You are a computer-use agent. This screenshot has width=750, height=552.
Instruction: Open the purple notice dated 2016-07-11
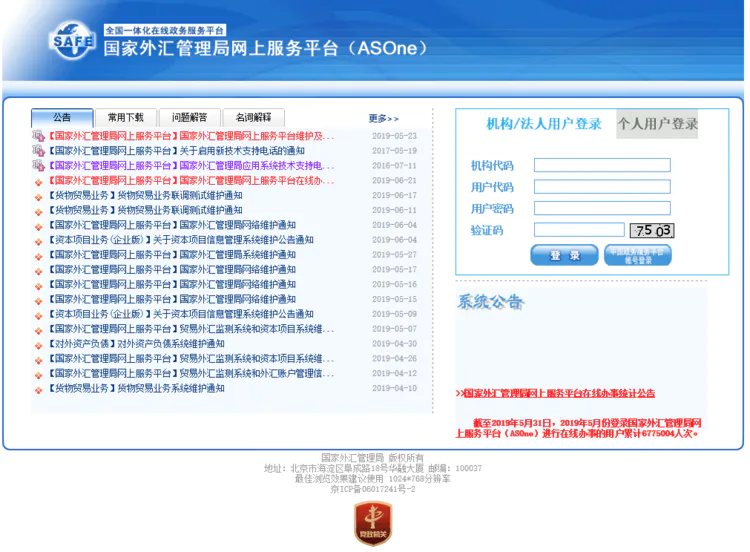click(x=191, y=166)
